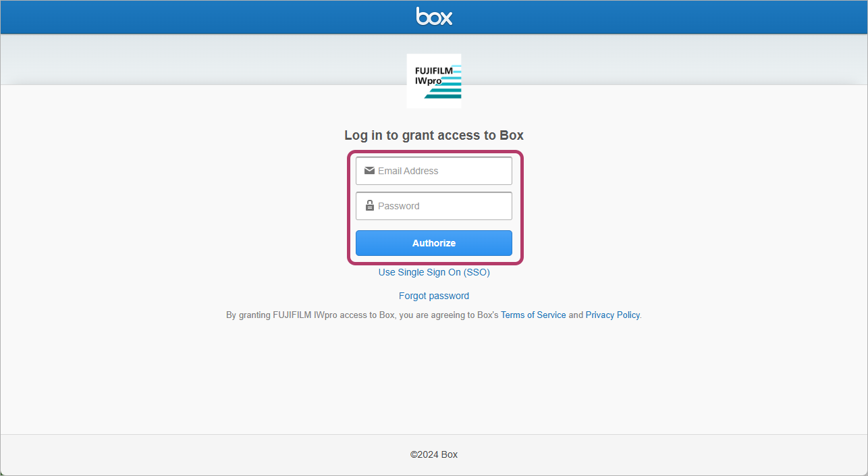Click the ©2024 Box footer text
The image size is (868, 476).
tap(434, 454)
